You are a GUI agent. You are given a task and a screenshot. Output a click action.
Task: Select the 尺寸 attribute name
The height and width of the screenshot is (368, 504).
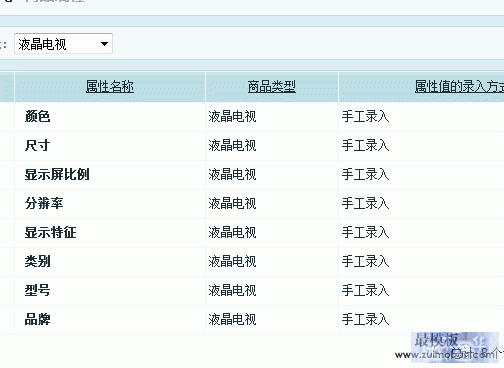[37, 146]
